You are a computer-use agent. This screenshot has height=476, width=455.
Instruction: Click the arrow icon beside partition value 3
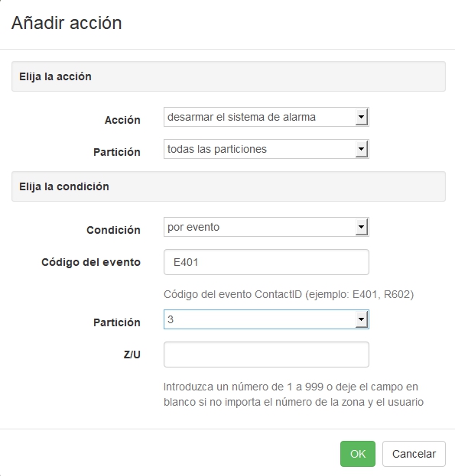[x=362, y=319]
